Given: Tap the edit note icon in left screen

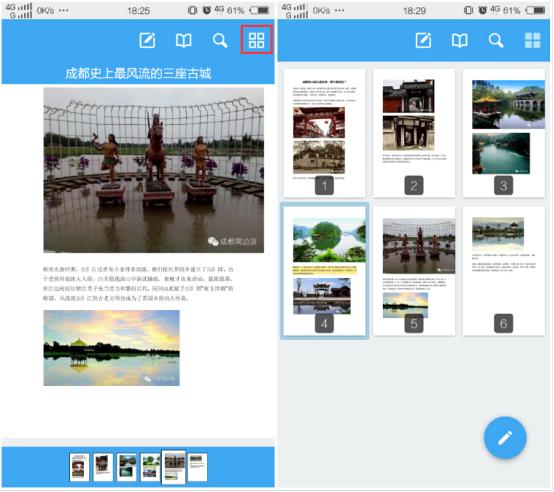Looking at the screenshot, I should point(147,40).
